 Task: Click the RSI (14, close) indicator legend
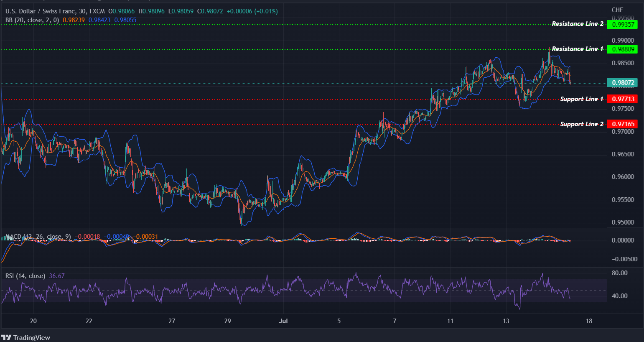(25, 276)
